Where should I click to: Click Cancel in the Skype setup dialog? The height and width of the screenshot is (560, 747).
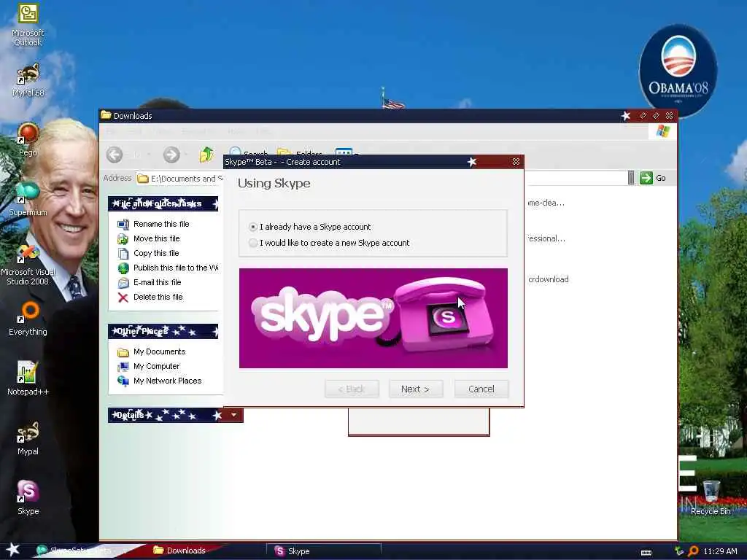point(481,389)
